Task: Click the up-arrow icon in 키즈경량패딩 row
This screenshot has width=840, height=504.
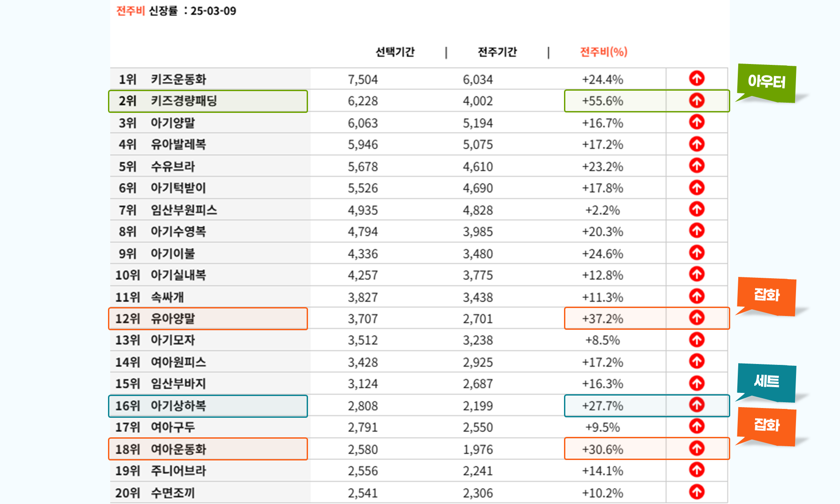Action: (x=696, y=100)
